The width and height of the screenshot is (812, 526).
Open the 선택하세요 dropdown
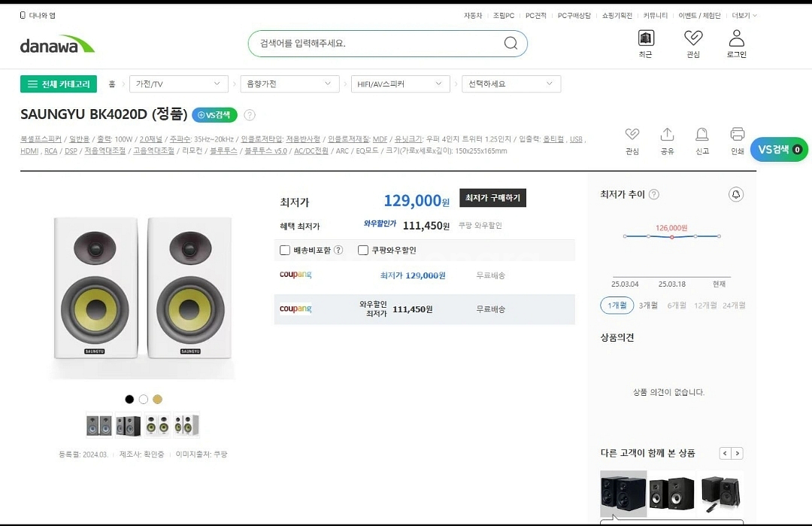[511, 84]
